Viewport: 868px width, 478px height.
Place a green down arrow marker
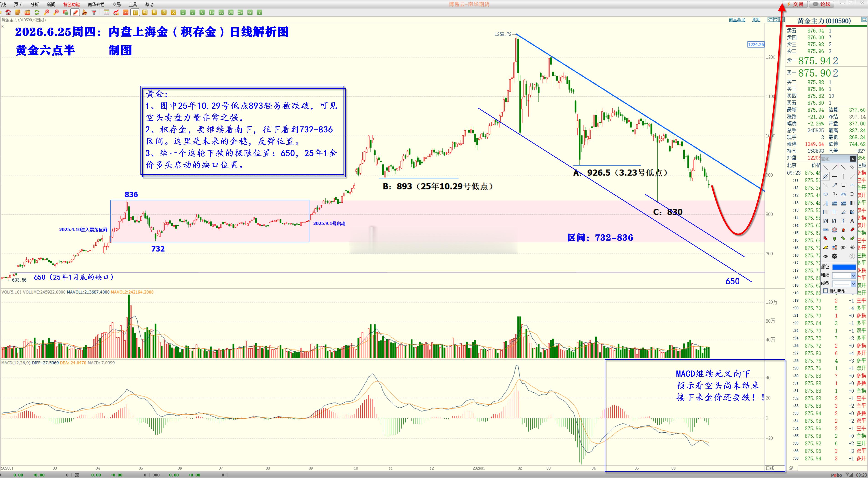click(835, 239)
